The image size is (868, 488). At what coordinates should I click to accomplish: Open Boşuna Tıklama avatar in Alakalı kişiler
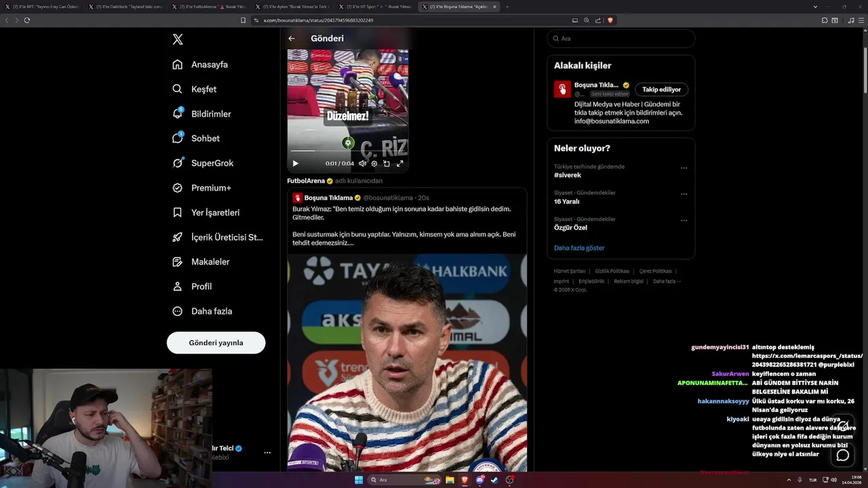click(562, 89)
